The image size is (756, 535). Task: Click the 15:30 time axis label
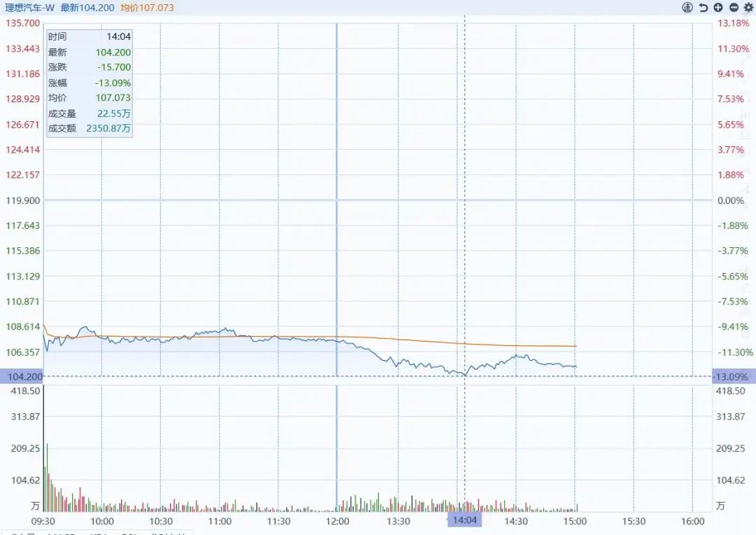pos(633,521)
